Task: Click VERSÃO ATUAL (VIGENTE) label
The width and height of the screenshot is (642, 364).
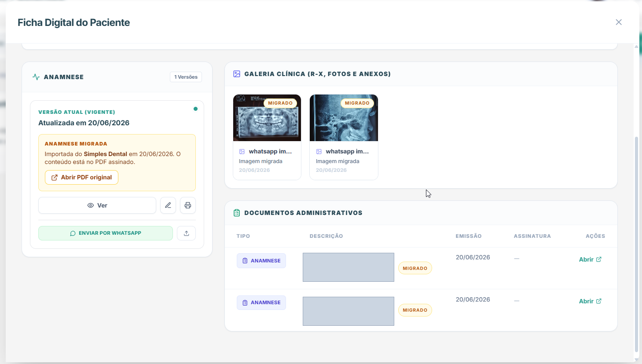Action: 77,112
